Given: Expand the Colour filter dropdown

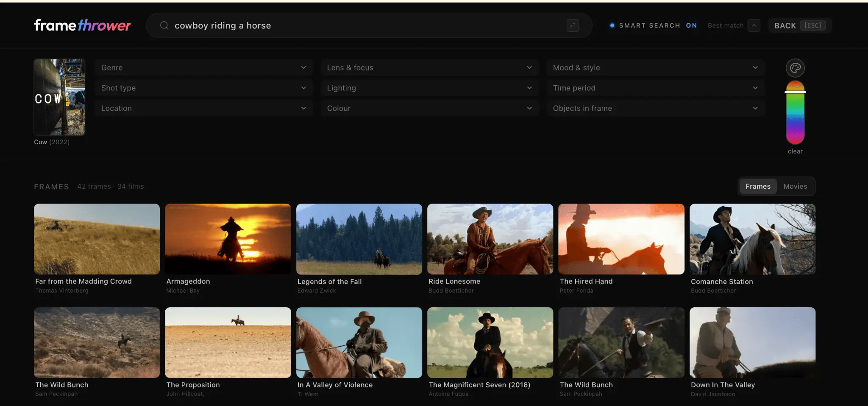Looking at the screenshot, I should tap(430, 109).
